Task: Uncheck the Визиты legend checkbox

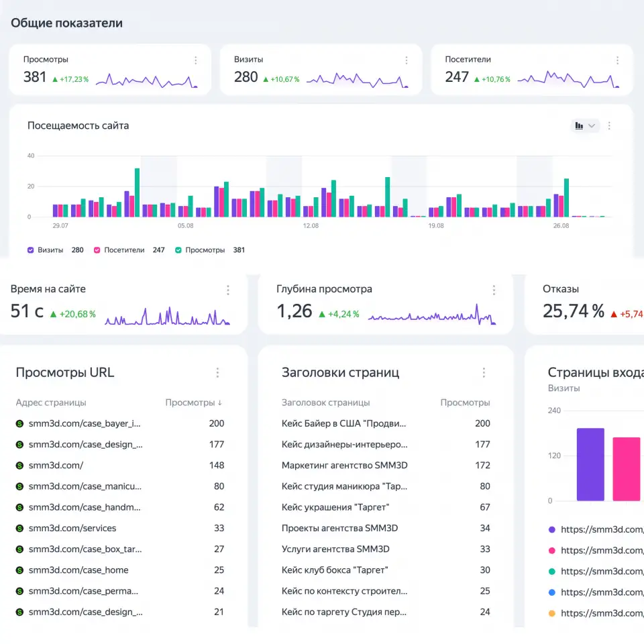Action: (30, 250)
